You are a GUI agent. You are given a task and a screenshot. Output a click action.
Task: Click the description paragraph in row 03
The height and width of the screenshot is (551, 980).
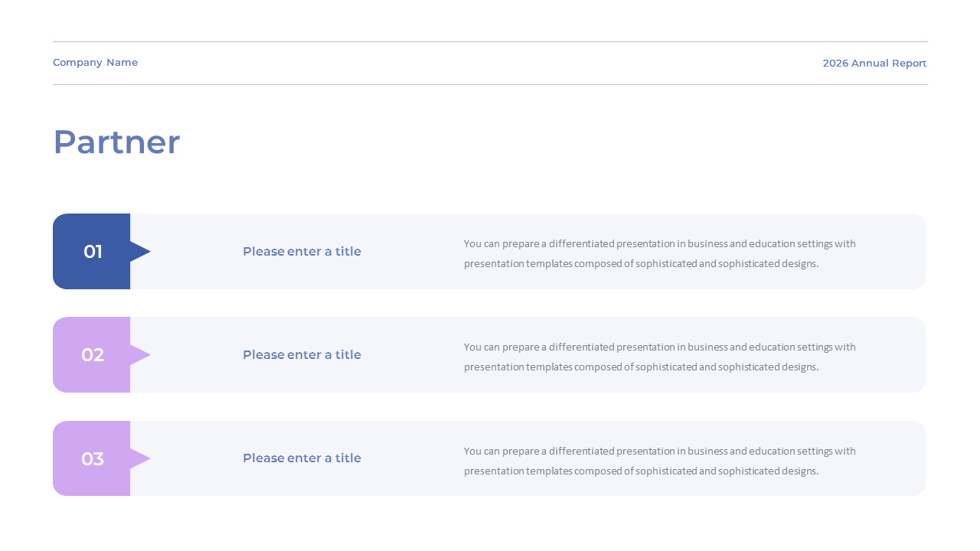(x=660, y=461)
